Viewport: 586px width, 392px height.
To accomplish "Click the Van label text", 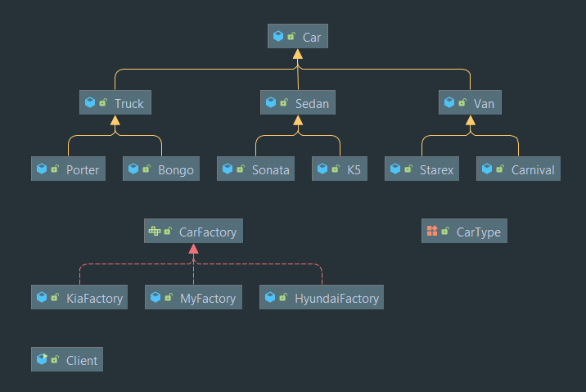I will click(x=484, y=103).
